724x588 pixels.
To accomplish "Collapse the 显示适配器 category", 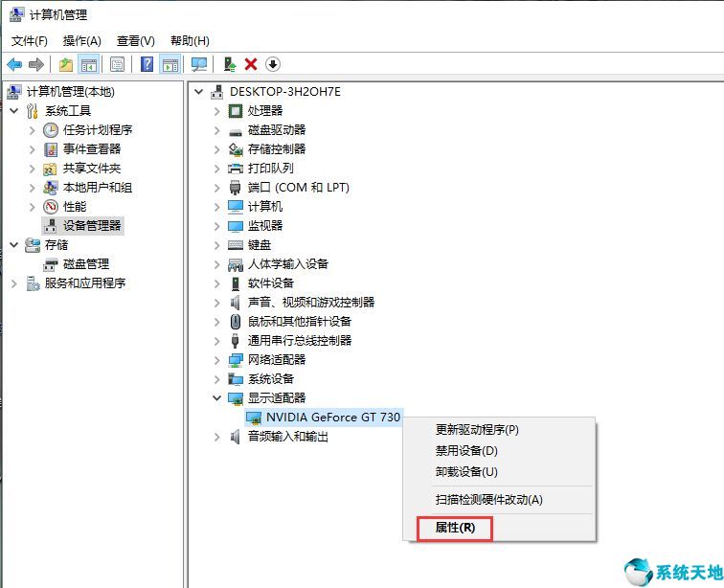I will pos(217,398).
